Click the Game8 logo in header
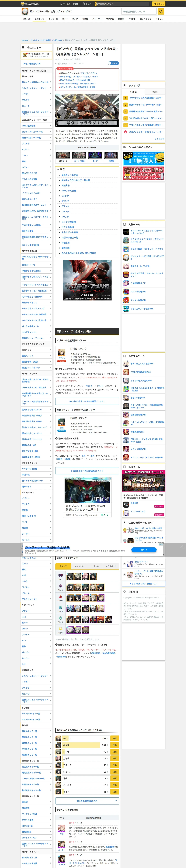The height and width of the screenshot is (868, 186). (30, 4)
